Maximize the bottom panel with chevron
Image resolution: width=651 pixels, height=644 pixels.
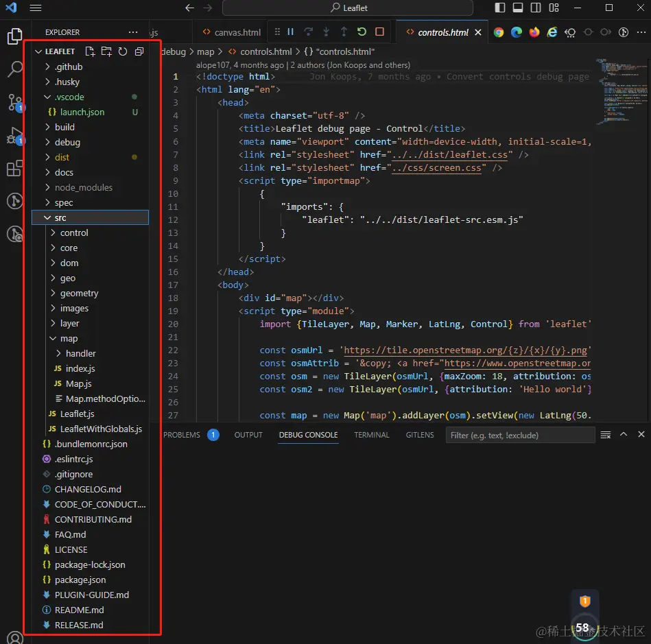point(623,434)
